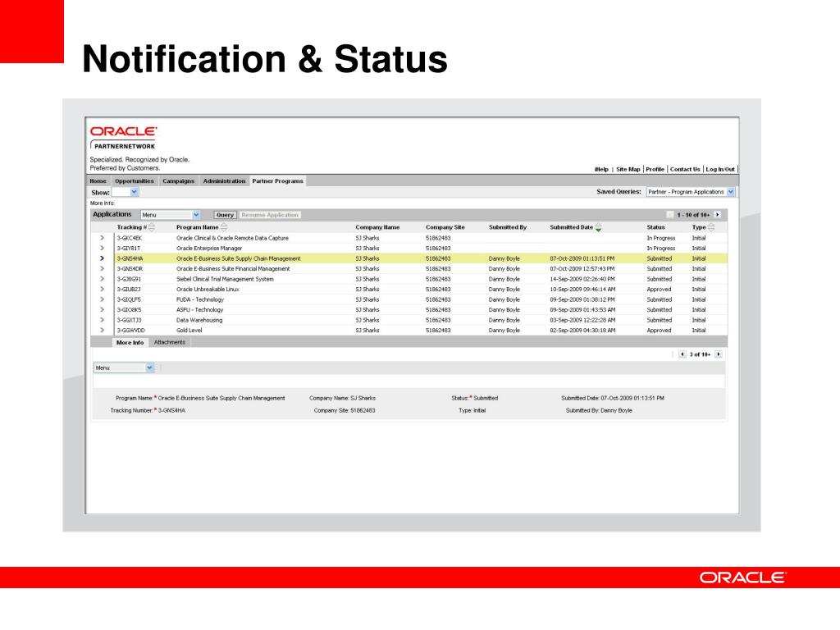Click the Status column header

click(x=655, y=228)
